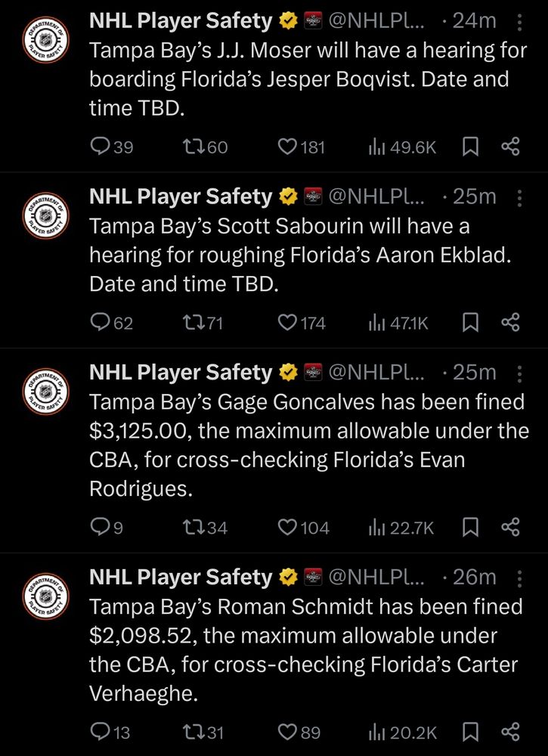Reply to the Scott Sabourin roughing tweet

click(x=100, y=324)
